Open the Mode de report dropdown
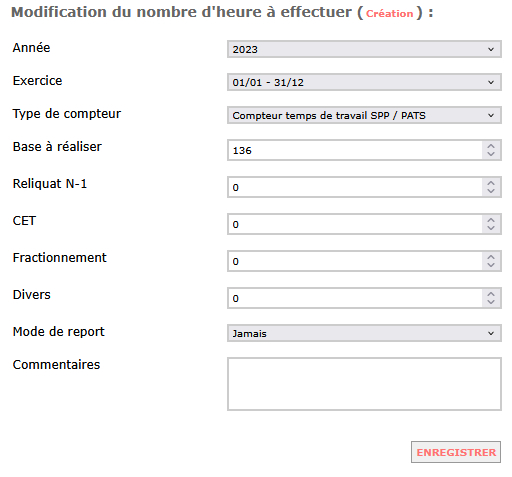The width and height of the screenshot is (512, 477). [364, 333]
